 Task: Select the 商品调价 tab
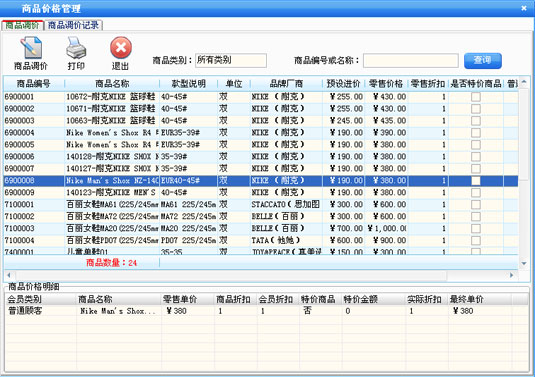[x=23, y=25]
